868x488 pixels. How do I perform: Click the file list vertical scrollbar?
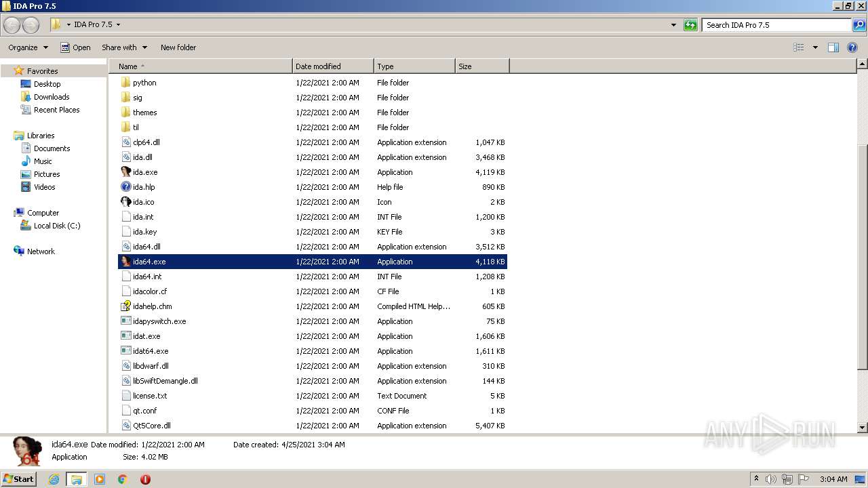pyautogui.click(x=862, y=258)
